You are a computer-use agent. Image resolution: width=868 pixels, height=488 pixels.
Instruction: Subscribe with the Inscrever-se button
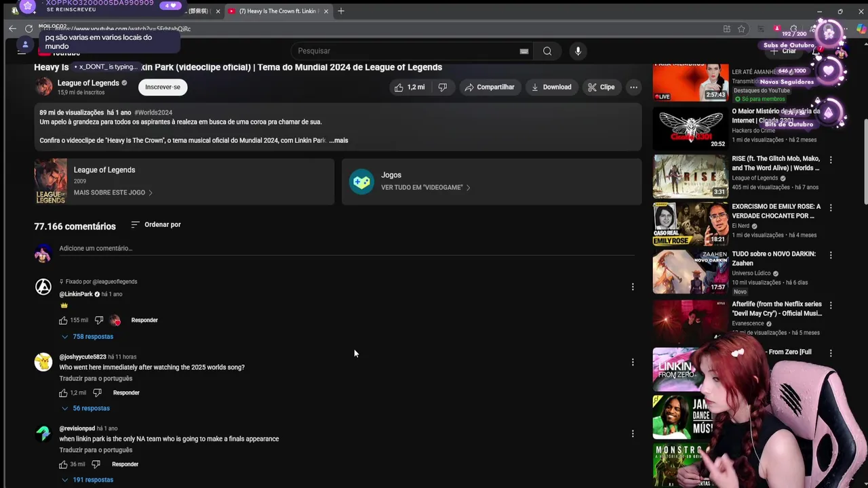coord(163,87)
